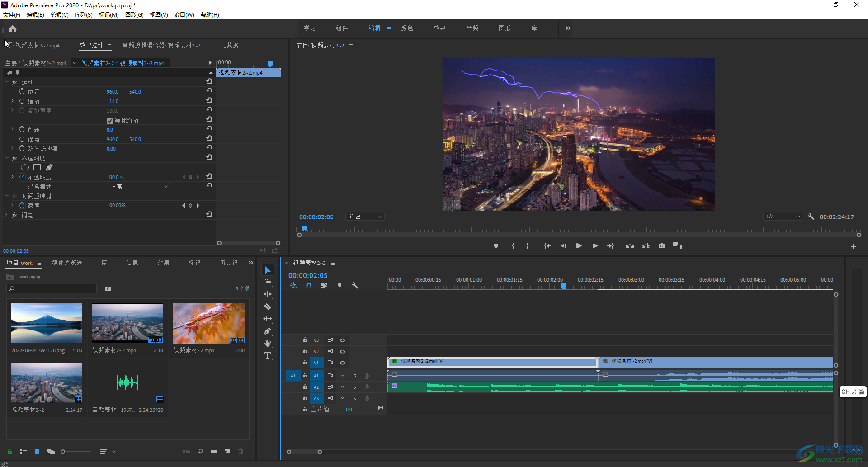Switch to Audio (音频) workspace
Image resolution: width=868 pixels, height=467 pixels.
coord(472,28)
